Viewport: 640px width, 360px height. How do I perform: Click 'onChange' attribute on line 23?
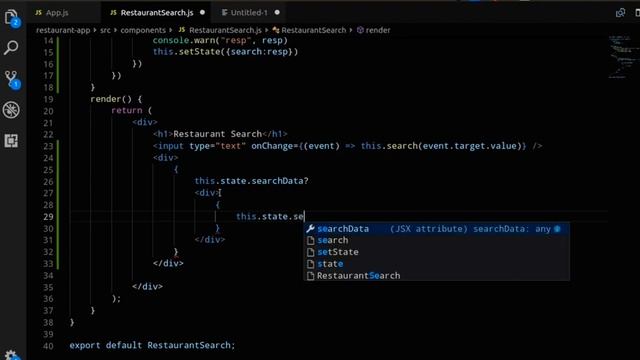point(272,146)
